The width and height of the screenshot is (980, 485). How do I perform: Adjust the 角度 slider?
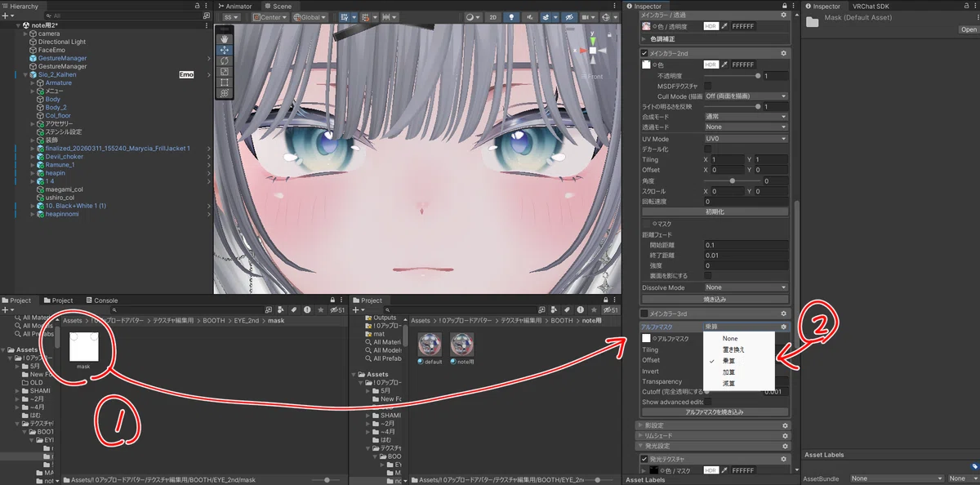733,180
